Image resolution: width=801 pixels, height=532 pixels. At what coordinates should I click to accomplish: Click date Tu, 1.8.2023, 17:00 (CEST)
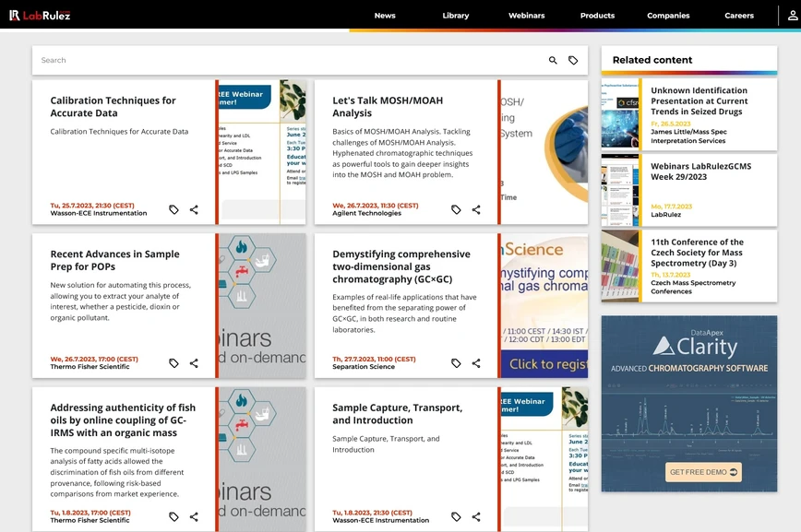[x=90, y=513]
